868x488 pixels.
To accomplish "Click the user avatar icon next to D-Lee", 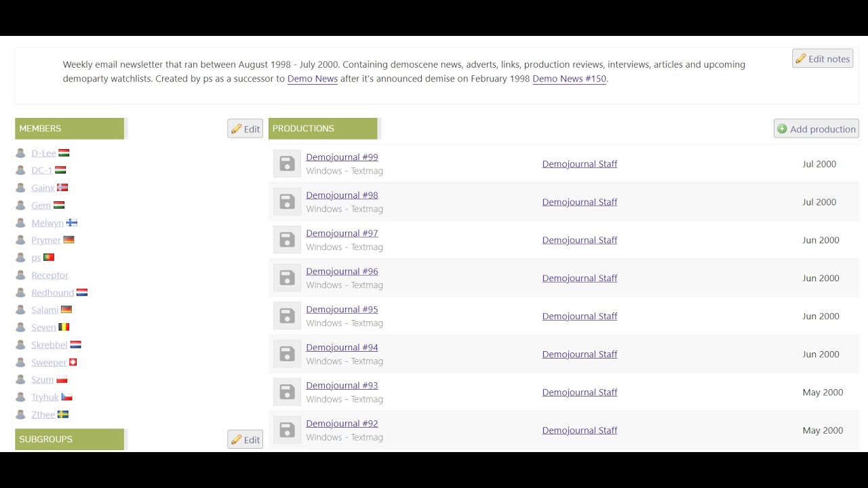I will [20, 153].
